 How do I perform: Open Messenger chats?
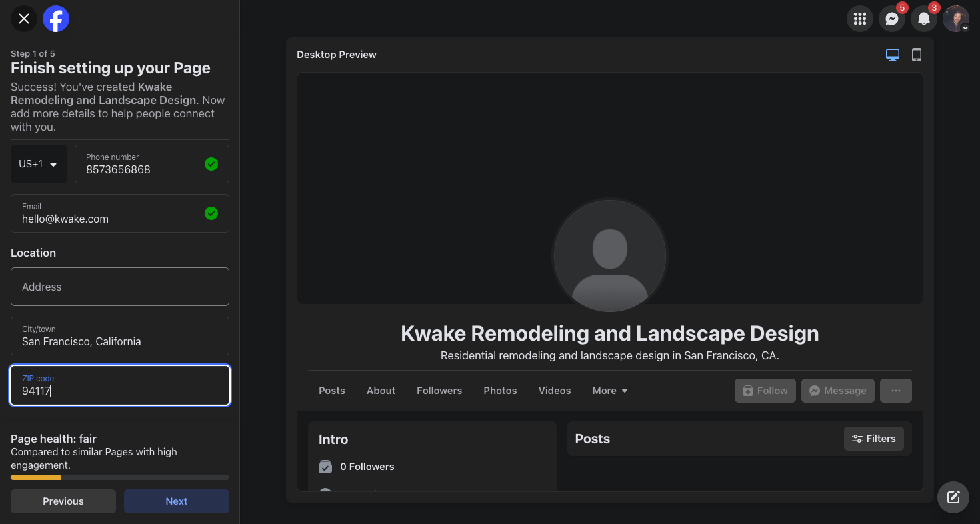pos(892,19)
